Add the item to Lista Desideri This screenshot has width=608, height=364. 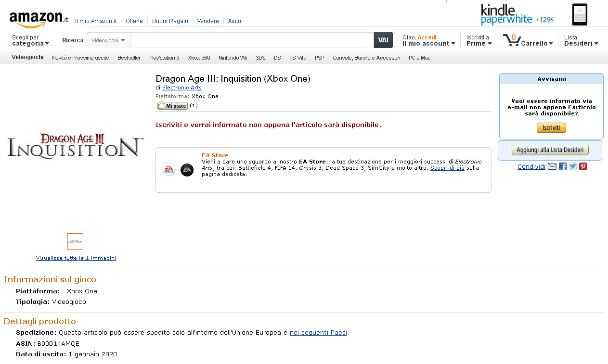pos(550,150)
